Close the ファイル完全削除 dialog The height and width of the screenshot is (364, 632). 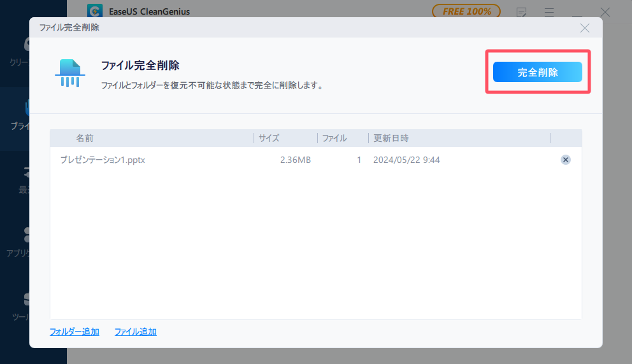[584, 28]
